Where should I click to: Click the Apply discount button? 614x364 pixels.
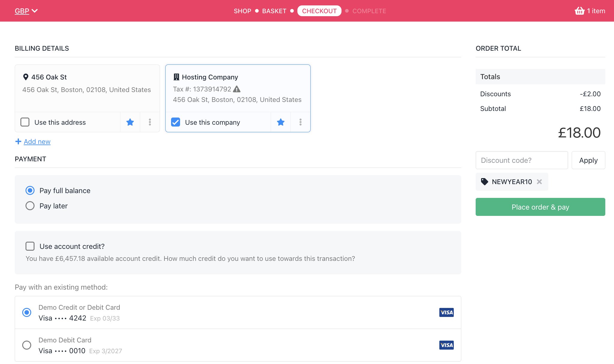(x=588, y=160)
